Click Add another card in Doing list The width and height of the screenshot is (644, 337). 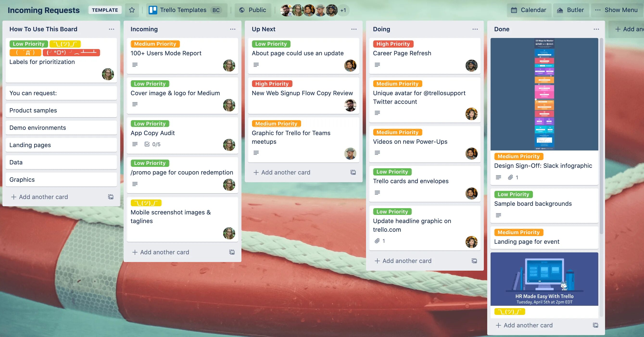pyautogui.click(x=407, y=260)
